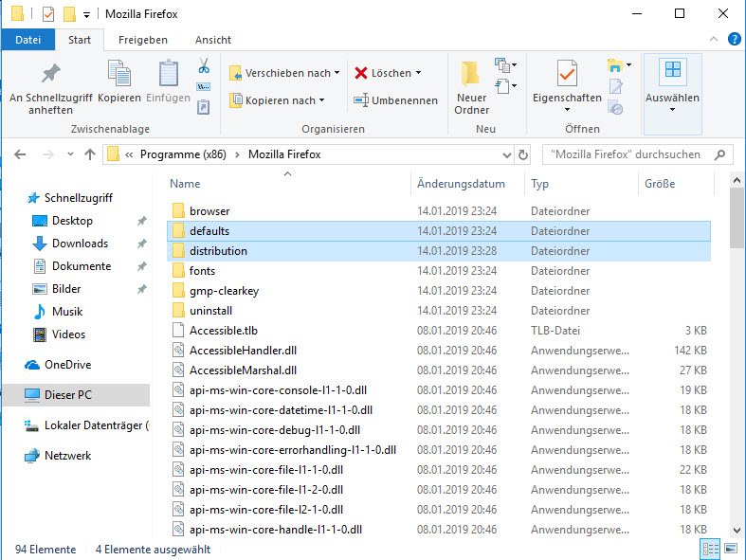Open recent locations dropdown arrow
The width and height of the screenshot is (746, 560).
pos(70,154)
